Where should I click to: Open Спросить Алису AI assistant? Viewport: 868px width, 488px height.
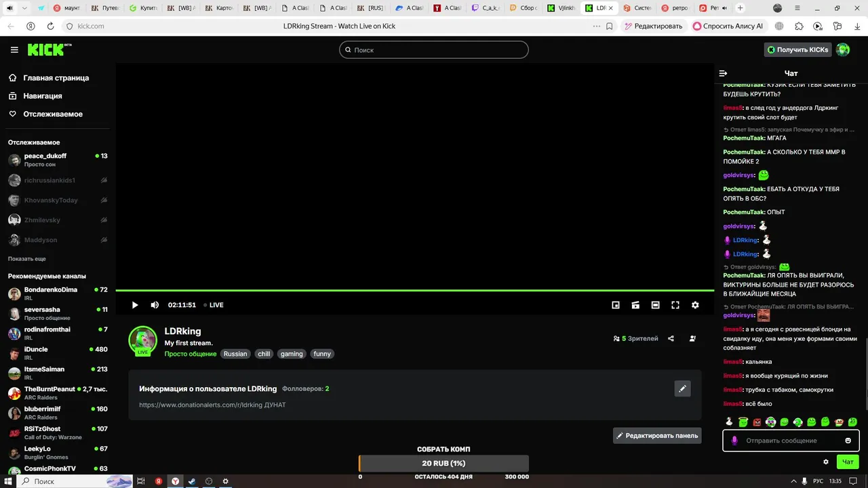[x=728, y=26]
